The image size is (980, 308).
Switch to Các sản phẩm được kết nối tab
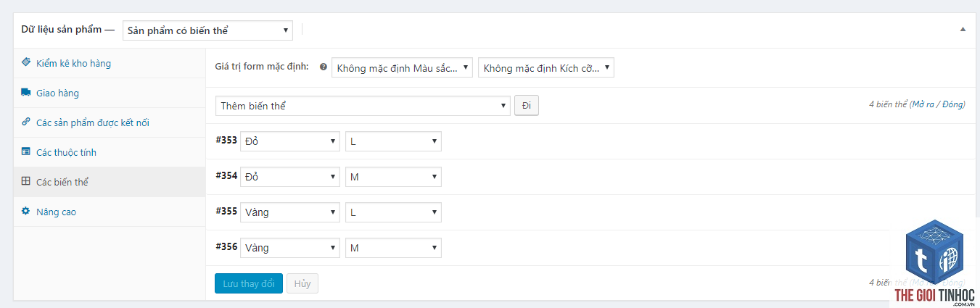click(110, 122)
